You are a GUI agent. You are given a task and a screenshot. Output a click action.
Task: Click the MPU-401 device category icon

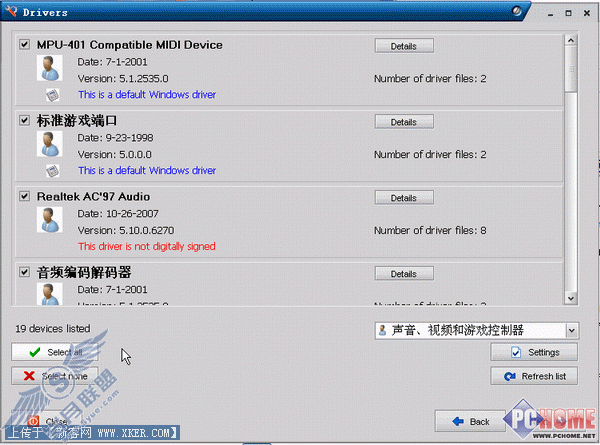pos(50,68)
